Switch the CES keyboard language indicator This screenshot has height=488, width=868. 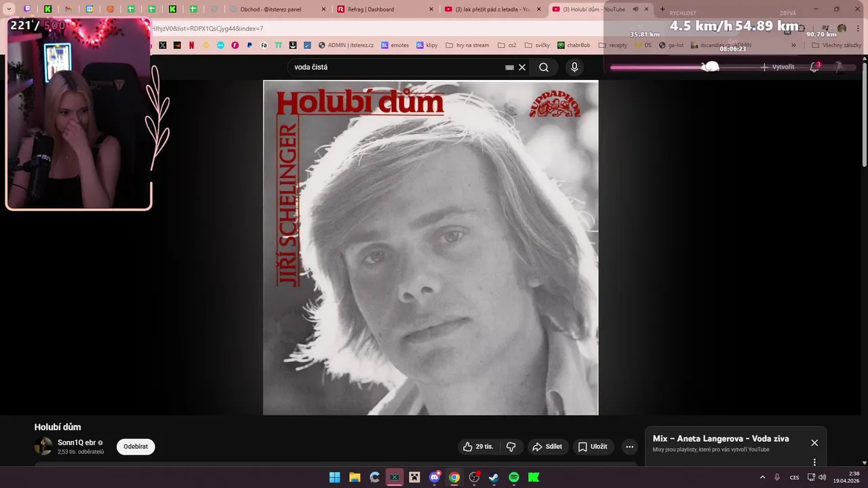(x=795, y=477)
